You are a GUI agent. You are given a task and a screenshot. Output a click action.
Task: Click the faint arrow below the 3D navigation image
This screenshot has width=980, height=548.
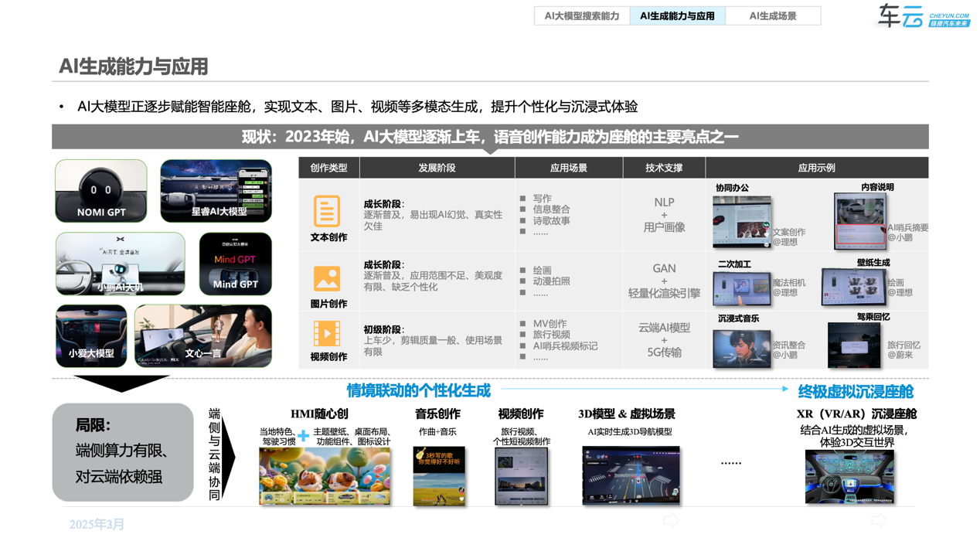671,520
